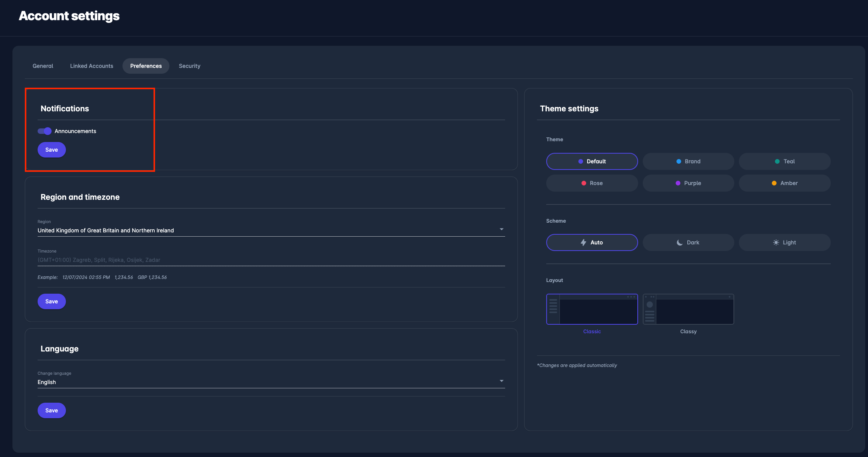Toggle the Announcements notification switch
The image size is (868, 457).
[44, 131]
